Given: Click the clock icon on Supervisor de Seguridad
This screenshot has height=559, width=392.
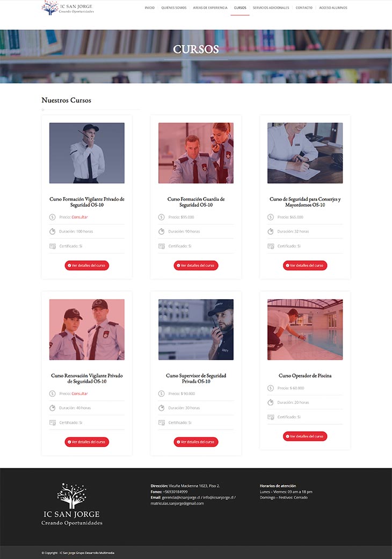Looking at the screenshot, I should 162,408.
